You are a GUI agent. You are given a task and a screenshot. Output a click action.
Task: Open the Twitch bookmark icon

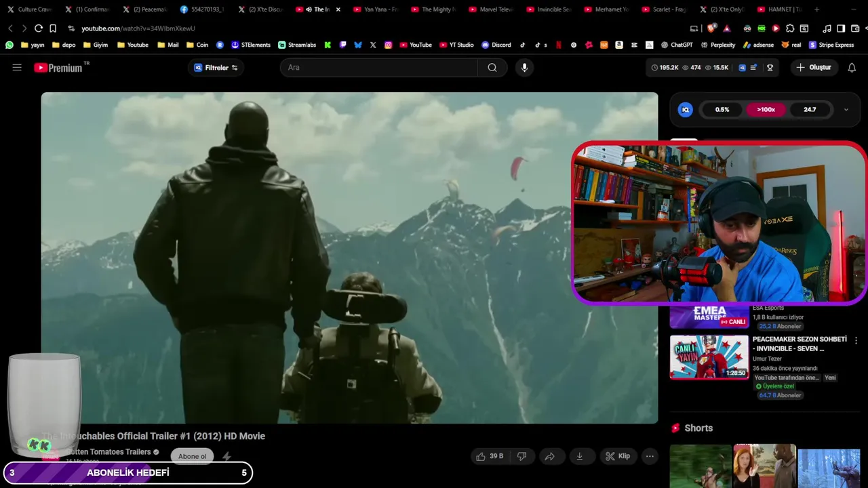pyautogui.click(x=343, y=45)
